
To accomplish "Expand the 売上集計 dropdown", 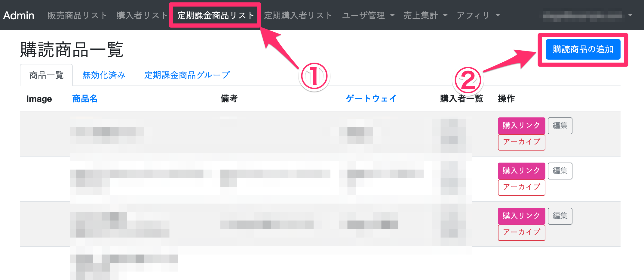I will pyautogui.click(x=425, y=15).
